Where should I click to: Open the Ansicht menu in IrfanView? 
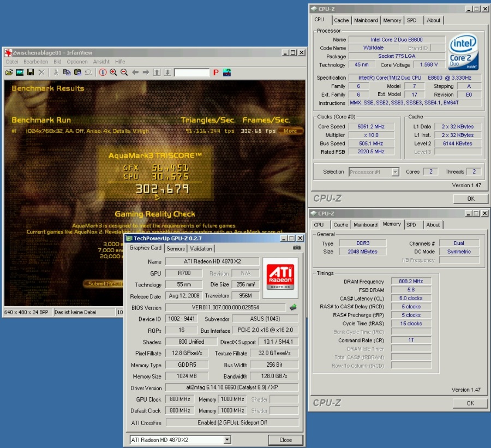coord(101,62)
